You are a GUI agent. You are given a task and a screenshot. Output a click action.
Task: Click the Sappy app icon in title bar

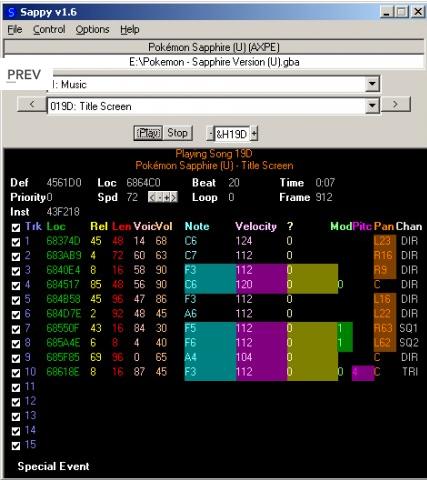12,12
